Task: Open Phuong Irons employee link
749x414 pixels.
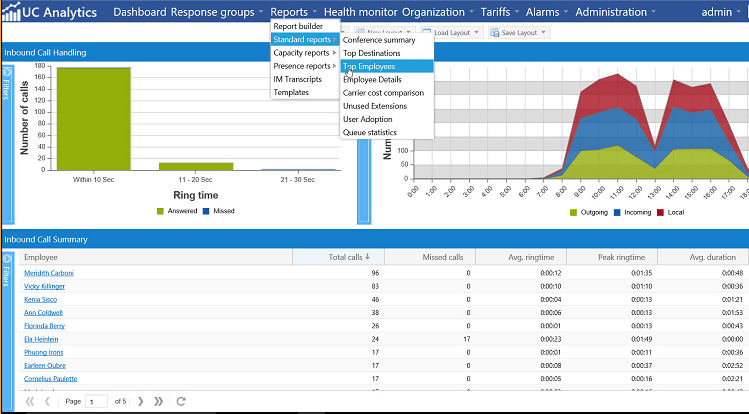Action: point(43,352)
